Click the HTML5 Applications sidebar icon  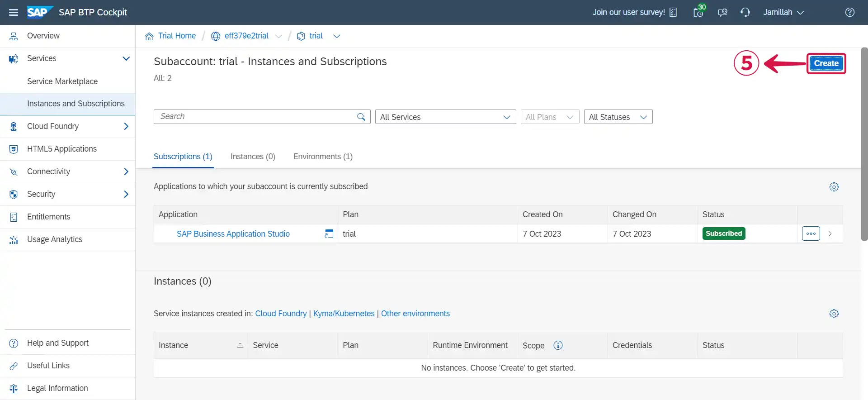point(14,149)
